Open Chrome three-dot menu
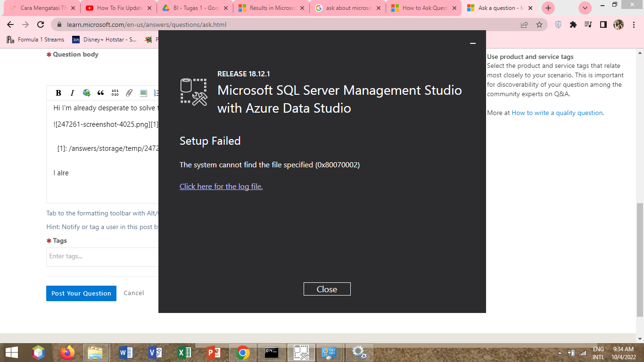Screen dimensions: 644x362 (634, 25)
